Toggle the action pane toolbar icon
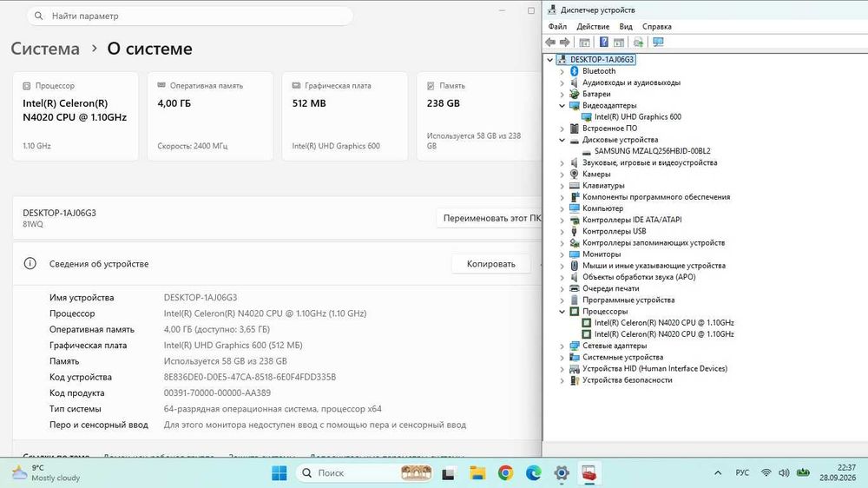 619,42
